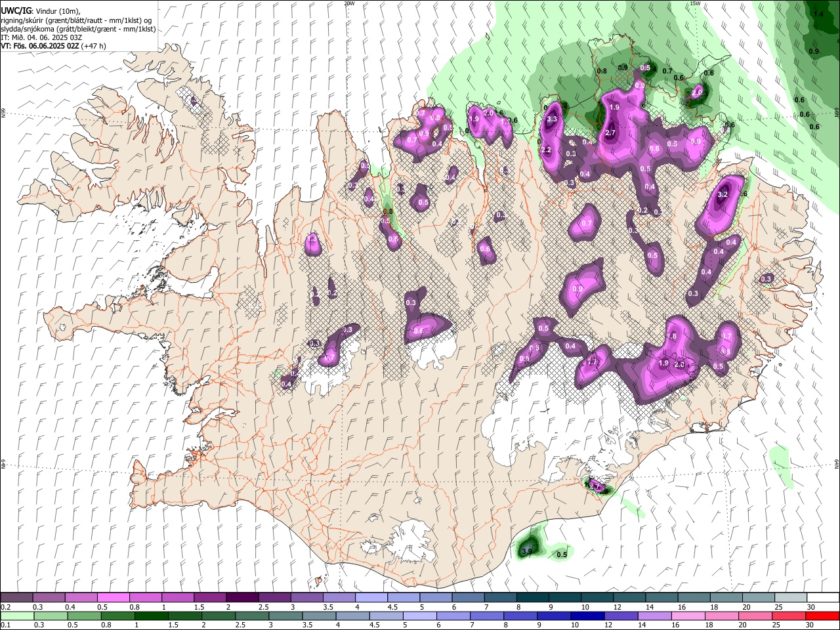The image size is (840, 630).
Task: Pick the darkest green bottom-row swatch starting at 1
Action: click(152, 616)
